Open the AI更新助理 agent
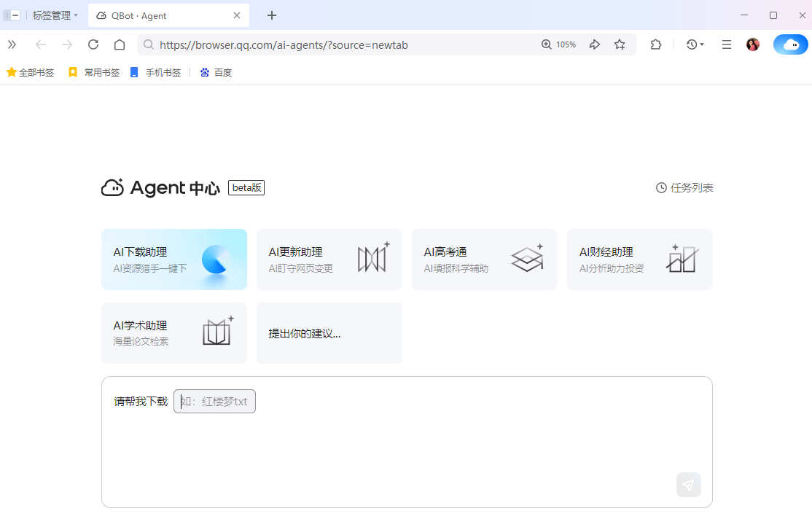Image resolution: width=812 pixels, height=519 pixels. tap(329, 259)
